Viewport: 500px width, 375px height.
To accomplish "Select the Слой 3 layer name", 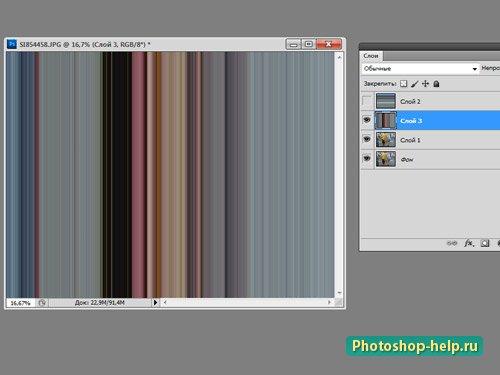I will click(411, 121).
